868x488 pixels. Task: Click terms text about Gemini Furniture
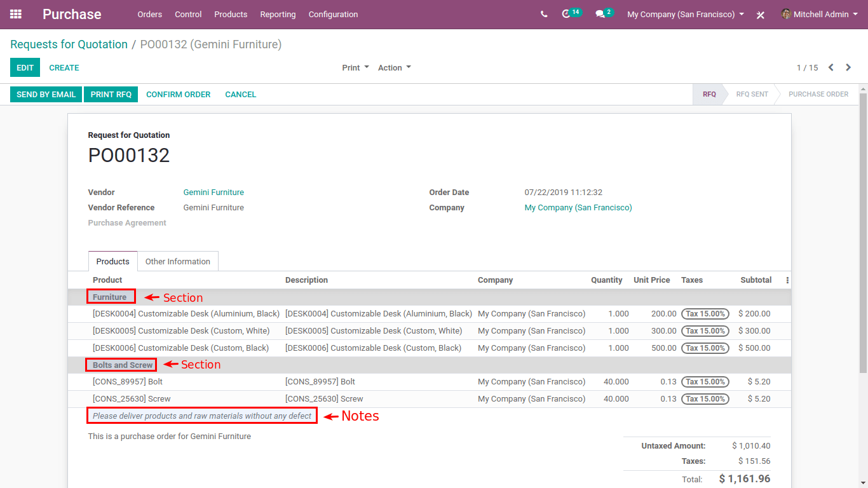point(170,437)
